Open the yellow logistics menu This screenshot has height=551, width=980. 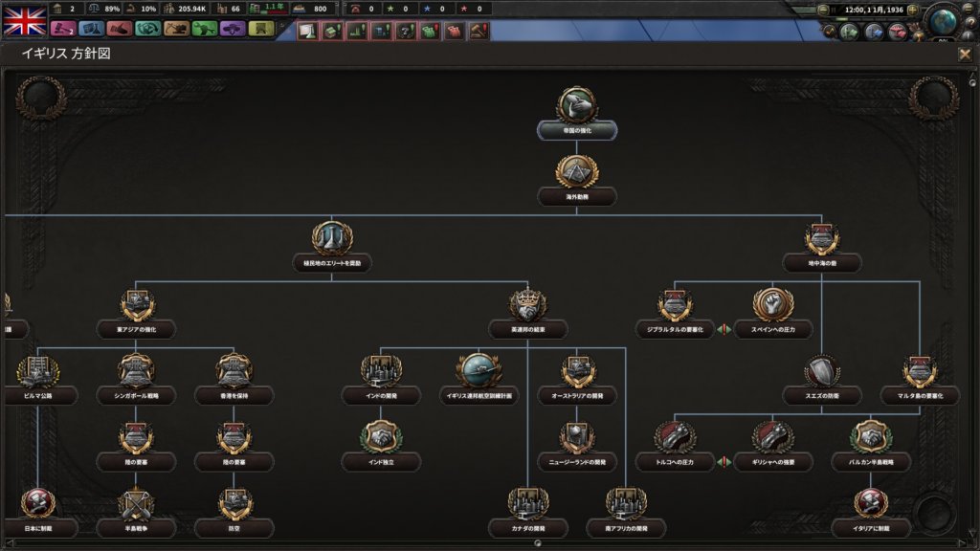point(261,29)
